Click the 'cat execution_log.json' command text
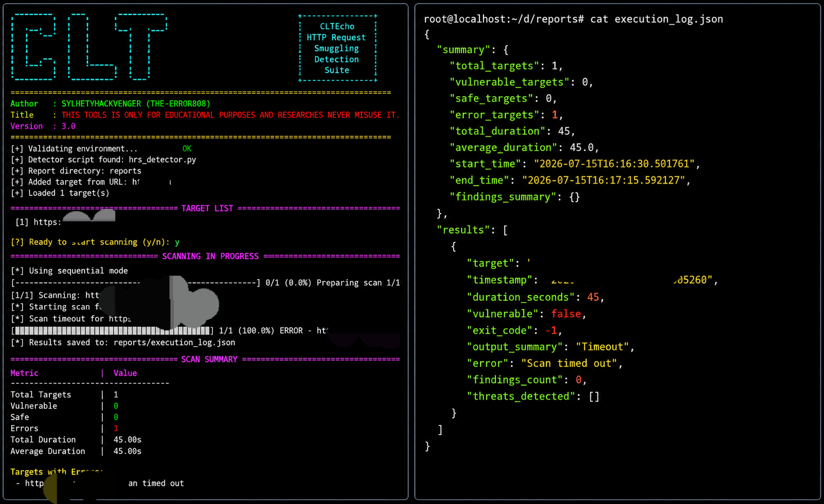 (656, 19)
